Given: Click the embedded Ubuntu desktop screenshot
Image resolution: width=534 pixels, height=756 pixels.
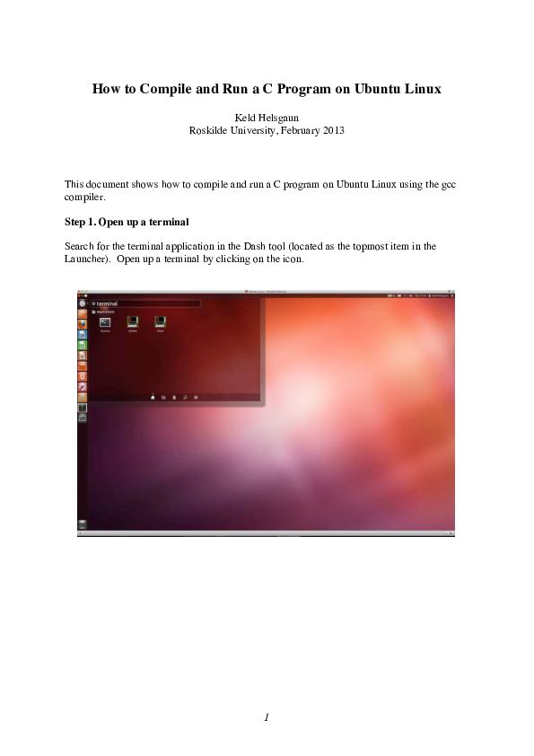Looking at the screenshot, I should click(x=266, y=413).
